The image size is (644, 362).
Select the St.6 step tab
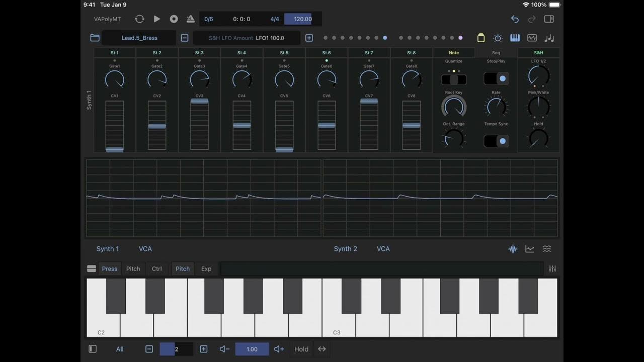tap(327, 53)
